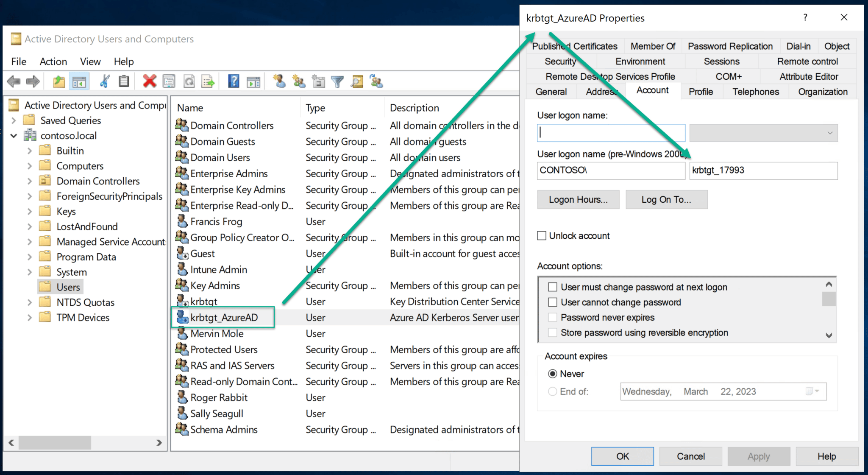Screen dimensions: 868x475
Task: Open the UPN suffix dropdown
Action: [x=829, y=133]
